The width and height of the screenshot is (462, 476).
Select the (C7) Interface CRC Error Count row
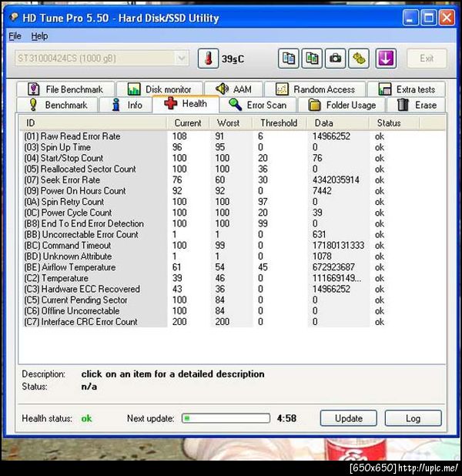(233, 322)
